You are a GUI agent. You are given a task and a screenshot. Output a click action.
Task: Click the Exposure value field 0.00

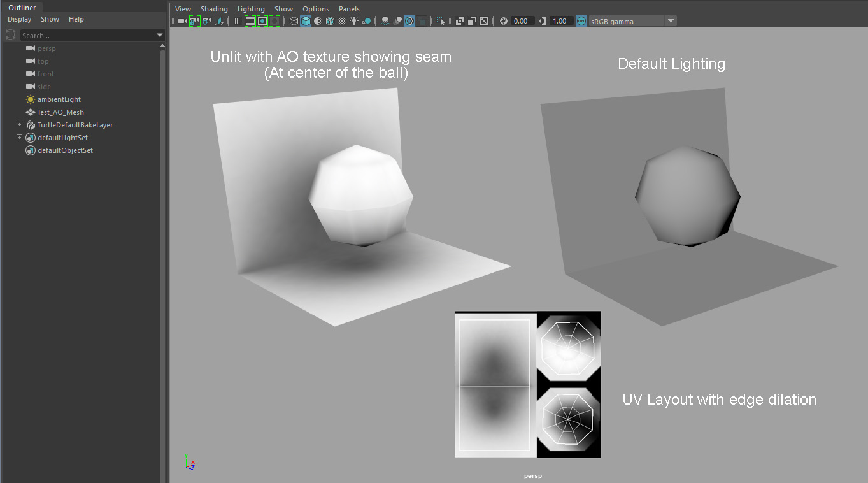[x=522, y=21]
